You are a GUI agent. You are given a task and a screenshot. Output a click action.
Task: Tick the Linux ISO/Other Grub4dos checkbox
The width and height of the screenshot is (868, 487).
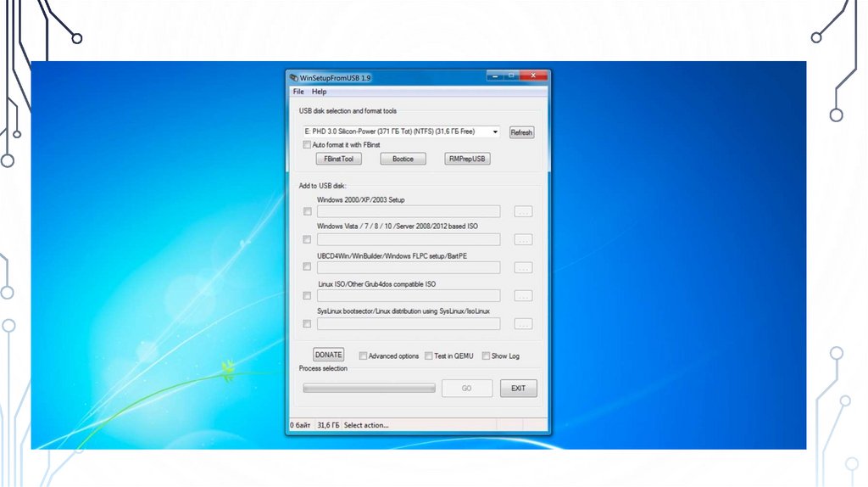(307, 296)
